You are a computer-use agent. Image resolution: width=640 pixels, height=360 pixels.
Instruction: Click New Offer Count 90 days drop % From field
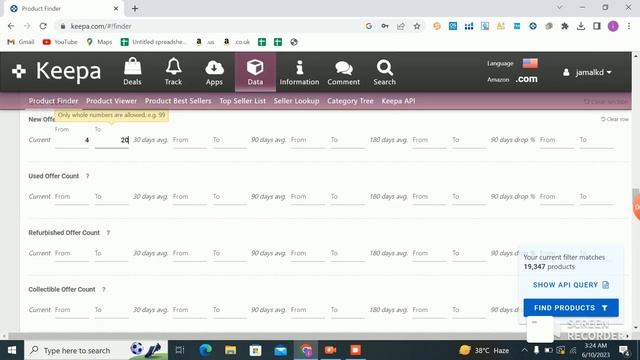pos(557,140)
